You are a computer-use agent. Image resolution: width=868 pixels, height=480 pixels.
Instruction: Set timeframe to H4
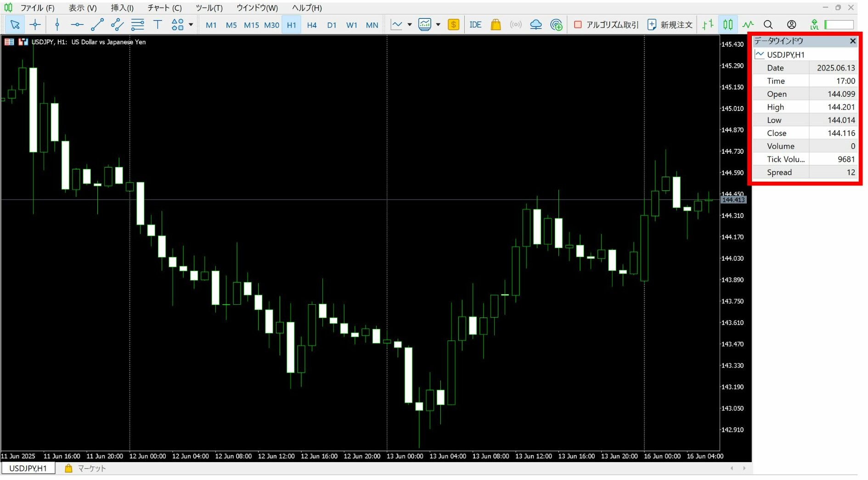[312, 25]
